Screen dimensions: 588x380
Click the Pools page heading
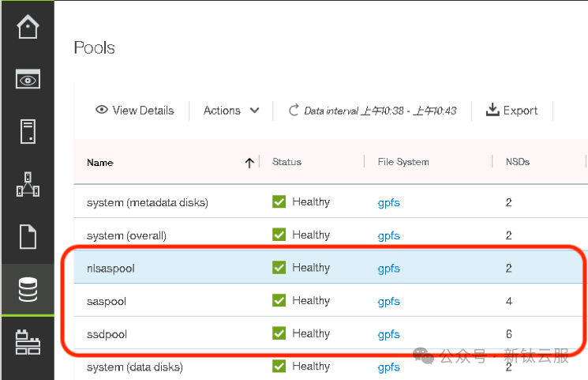click(x=94, y=47)
